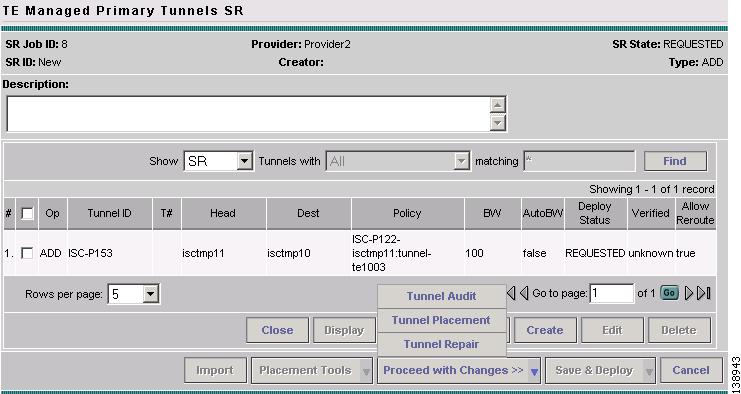Click the matching filter text field

(x=579, y=161)
